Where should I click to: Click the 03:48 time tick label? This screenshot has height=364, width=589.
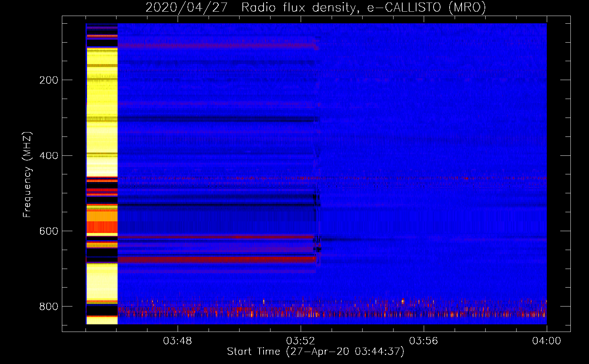(x=178, y=341)
